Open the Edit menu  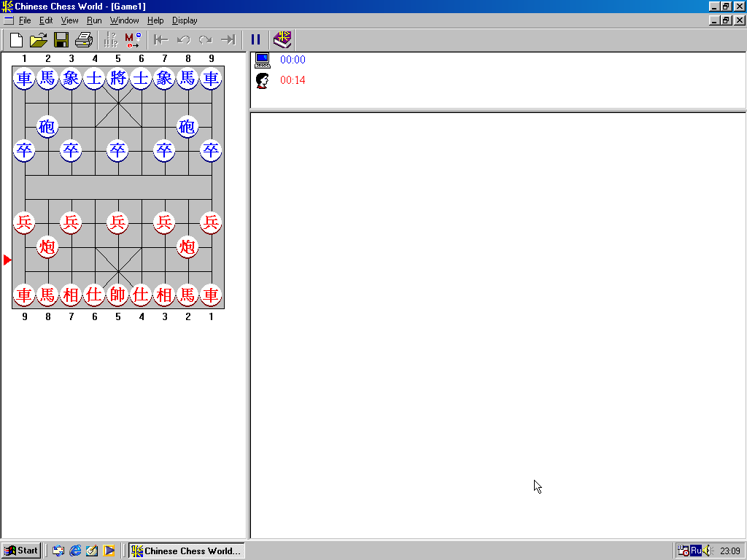tap(46, 20)
